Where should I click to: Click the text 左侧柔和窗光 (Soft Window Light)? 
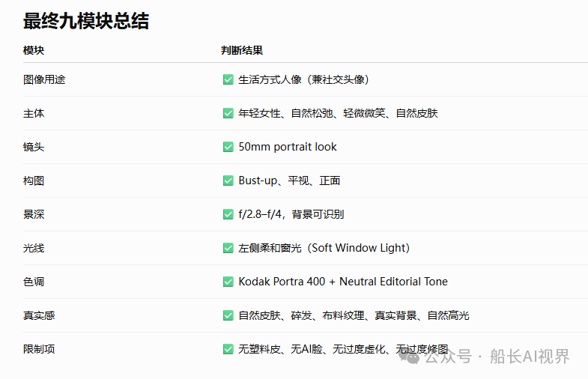[324, 248]
